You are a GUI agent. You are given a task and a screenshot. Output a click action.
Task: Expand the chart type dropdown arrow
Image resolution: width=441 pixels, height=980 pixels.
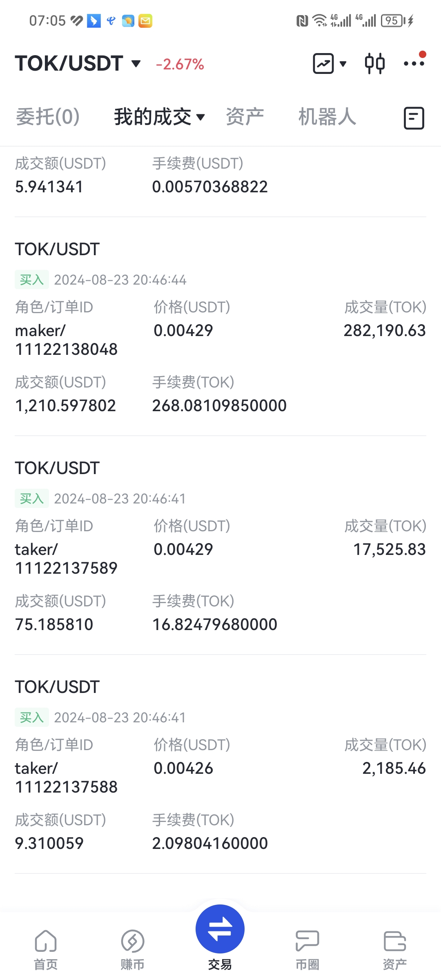coord(343,64)
